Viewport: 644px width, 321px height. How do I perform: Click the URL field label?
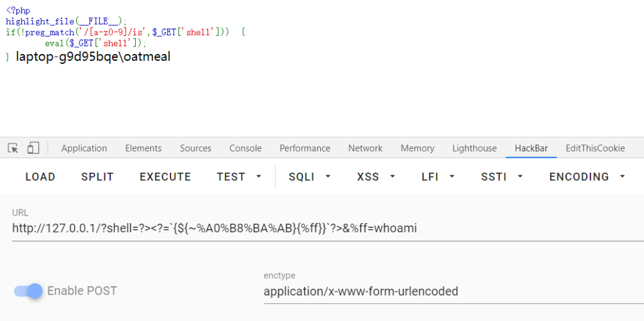pyautogui.click(x=20, y=212)
